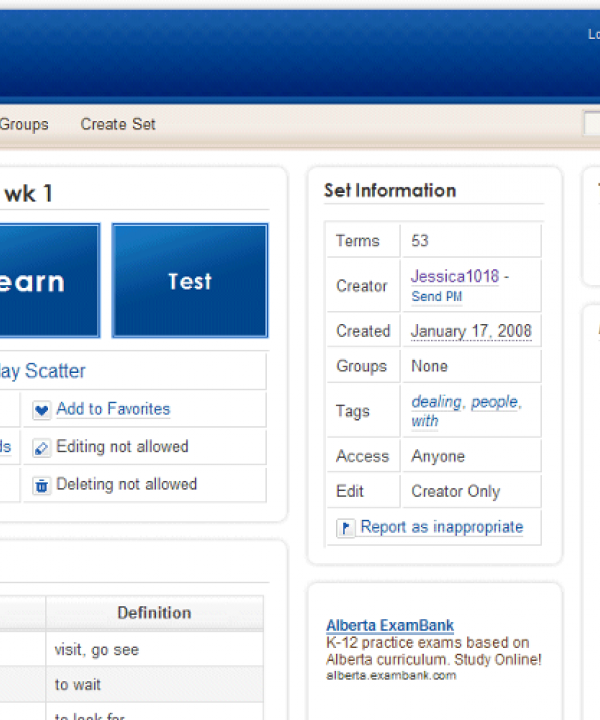Image resolution: width=600 pixels, height=720 pixels.
Task: Click the Terms count value 53
Action: tap(420, 241)
